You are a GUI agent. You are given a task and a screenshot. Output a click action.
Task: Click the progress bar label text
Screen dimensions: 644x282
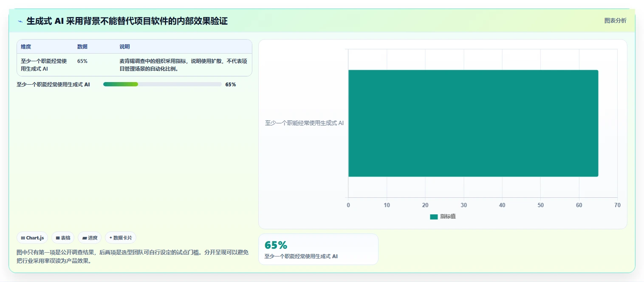pyautogui.click(x=53, y=85)
